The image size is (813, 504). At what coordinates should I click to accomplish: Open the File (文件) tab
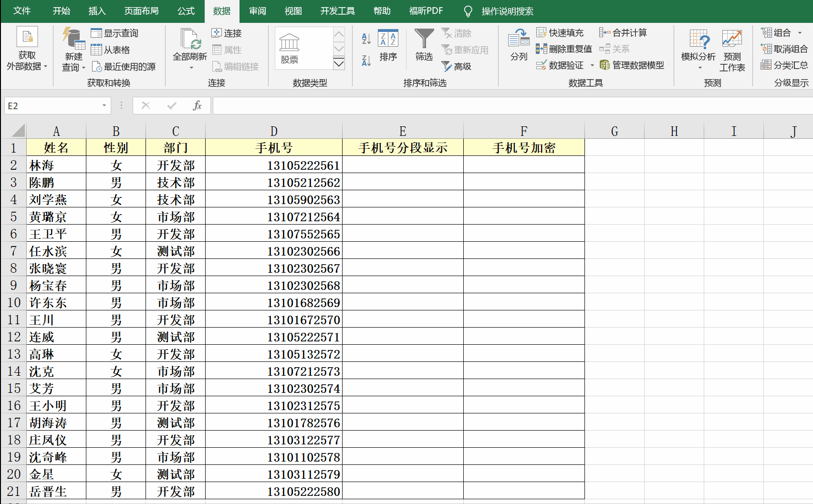(x=22, y=11)
